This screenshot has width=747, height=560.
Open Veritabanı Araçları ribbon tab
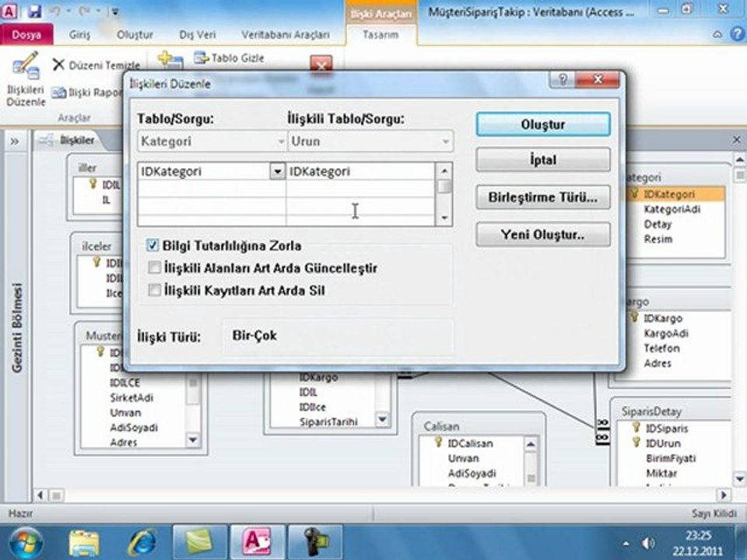pos(286,34)
